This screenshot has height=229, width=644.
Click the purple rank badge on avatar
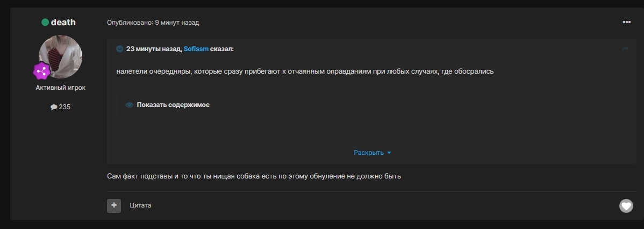click(x=42, y=71)
